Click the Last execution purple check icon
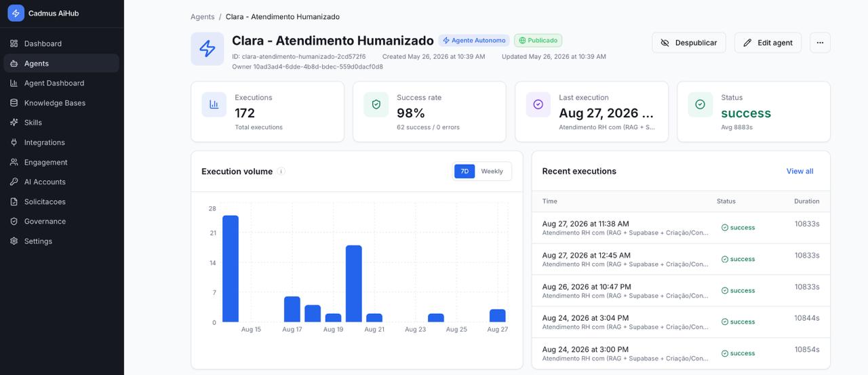This screenshot has height=375, width=868. point(538,104)
